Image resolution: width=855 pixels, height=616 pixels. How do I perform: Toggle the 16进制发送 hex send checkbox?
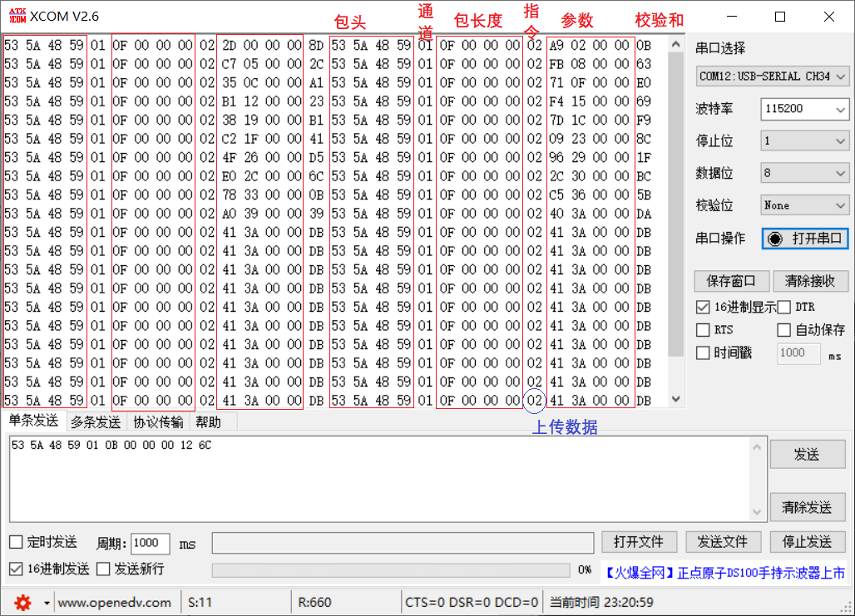(x=17, y=569)
